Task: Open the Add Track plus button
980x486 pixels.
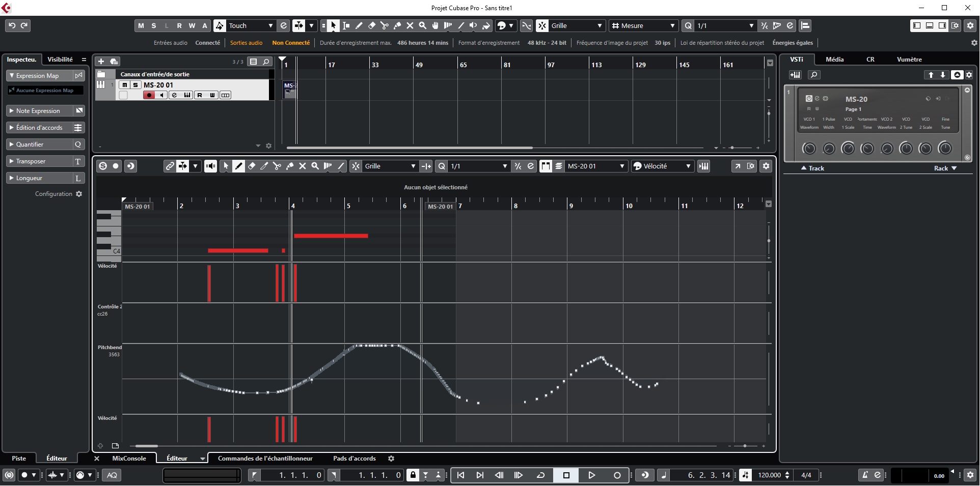Action: pos(101,62)
